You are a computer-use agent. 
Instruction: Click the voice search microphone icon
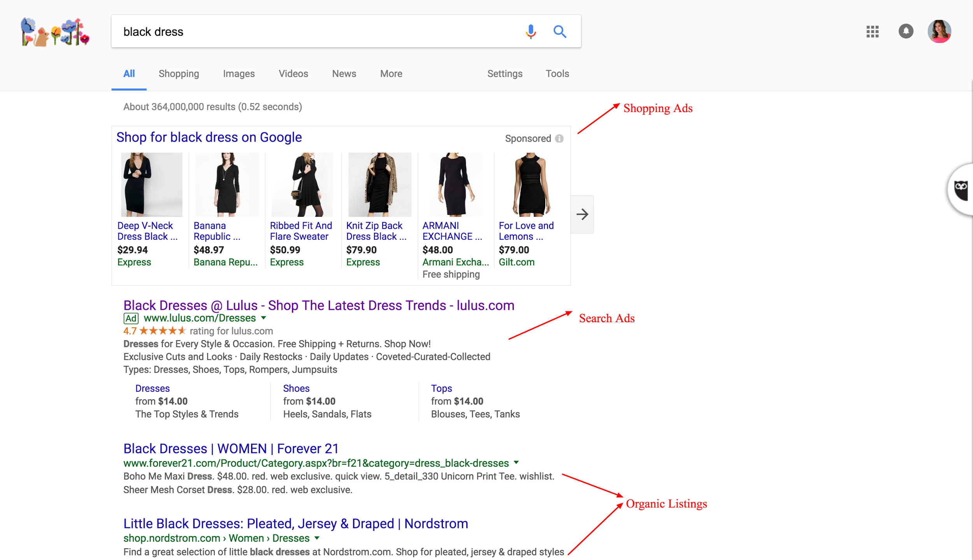tap(530, 32)
